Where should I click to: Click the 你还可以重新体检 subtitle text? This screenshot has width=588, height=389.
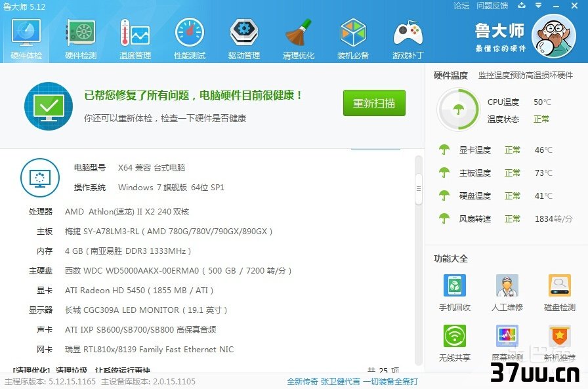click(x=165, y=119)
